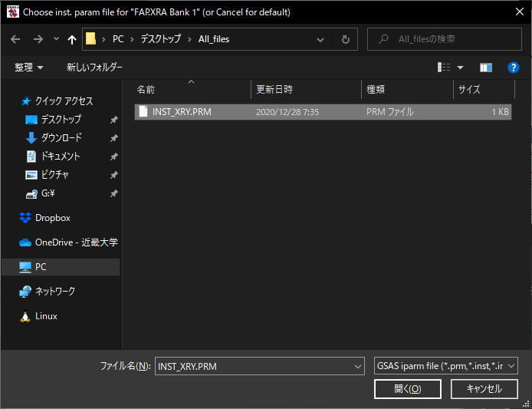Open Dropbox in the sidebar
Screen dimensions: 532x409
pyautogui.click(x=53, y=218)
